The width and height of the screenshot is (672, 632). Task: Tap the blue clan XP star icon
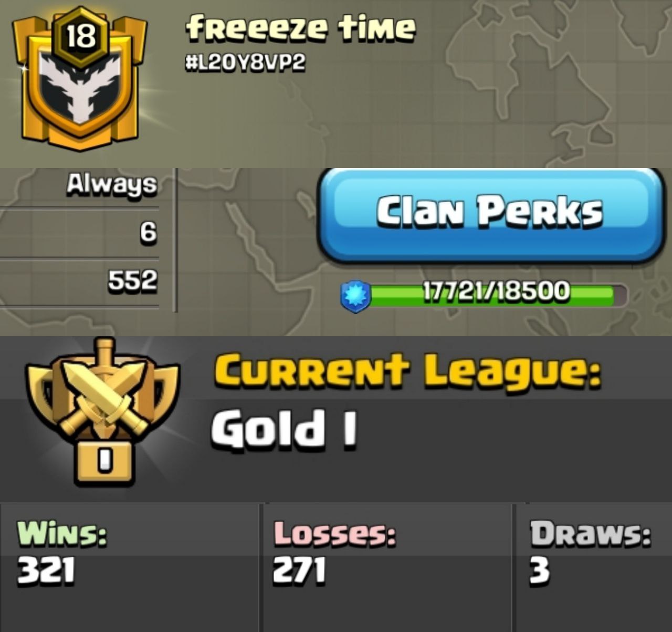pos(356,296)
